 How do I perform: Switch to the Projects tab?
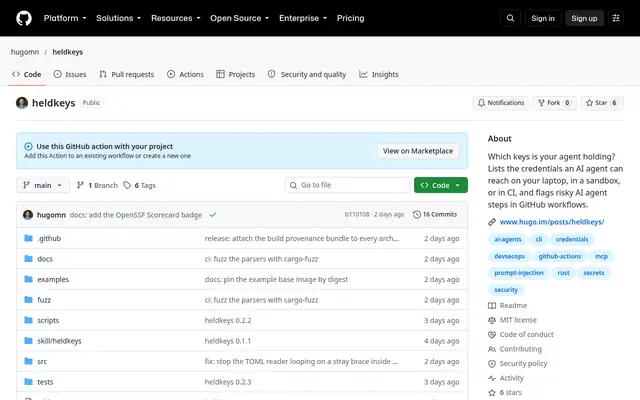pyautogui.click(x=236, y=74)
